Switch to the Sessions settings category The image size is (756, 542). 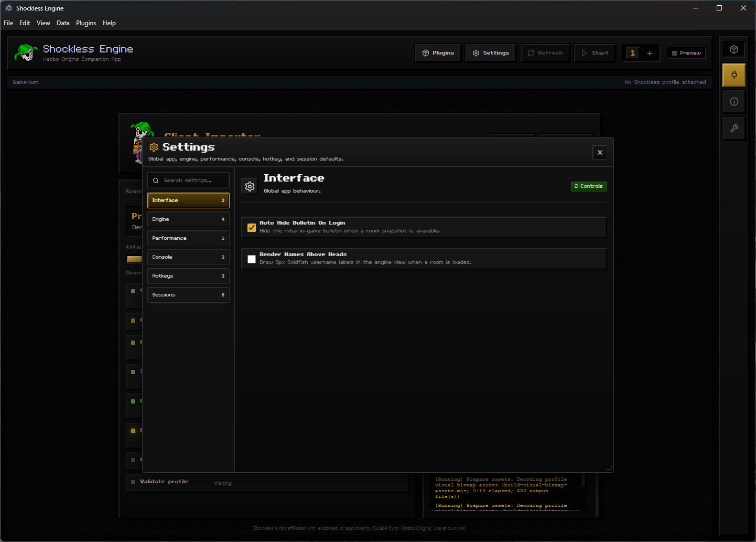(188, 295)
